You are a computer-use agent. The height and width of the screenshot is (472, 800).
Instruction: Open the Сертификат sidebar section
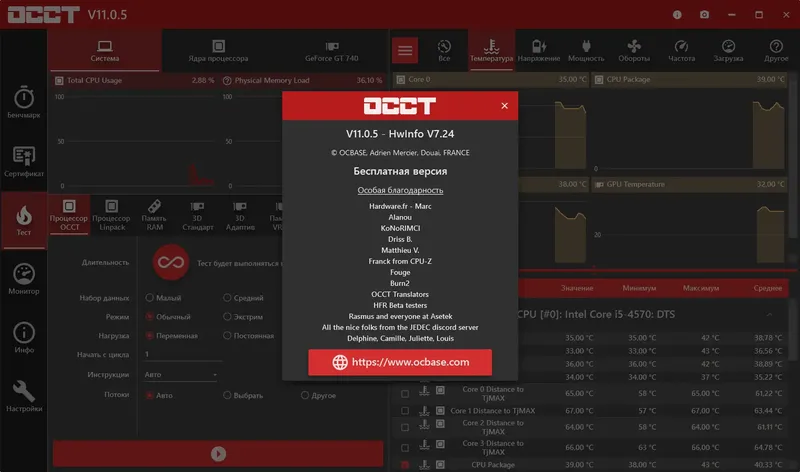pos(23,161)
